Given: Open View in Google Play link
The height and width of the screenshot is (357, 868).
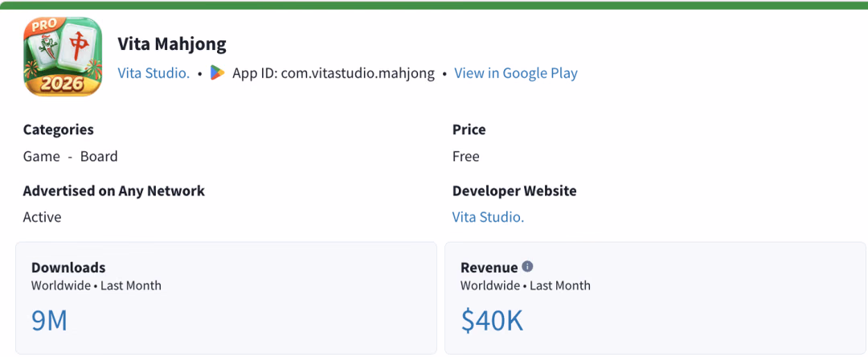Looking at the screenshot, I should click(x=516, y=73).
